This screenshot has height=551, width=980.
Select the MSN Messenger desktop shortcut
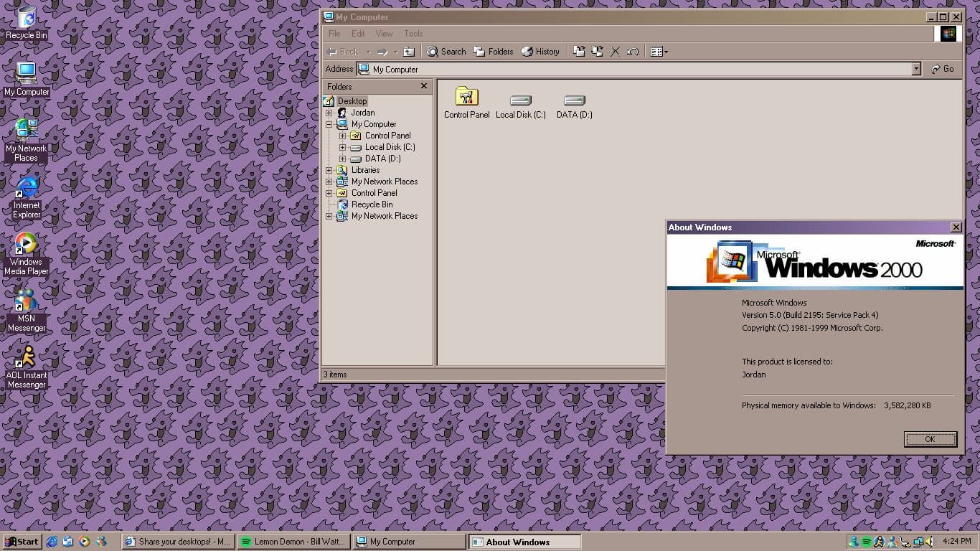coord(27,311)
